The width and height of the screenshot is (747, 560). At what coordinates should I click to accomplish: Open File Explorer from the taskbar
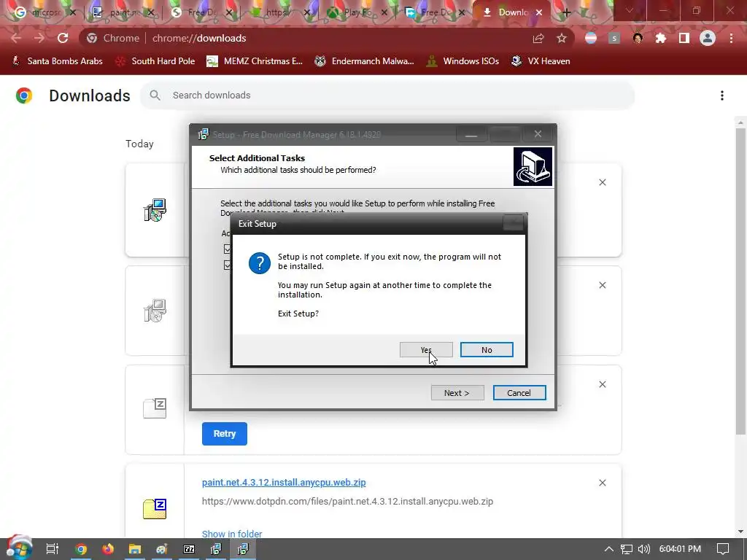pos(135,549)
